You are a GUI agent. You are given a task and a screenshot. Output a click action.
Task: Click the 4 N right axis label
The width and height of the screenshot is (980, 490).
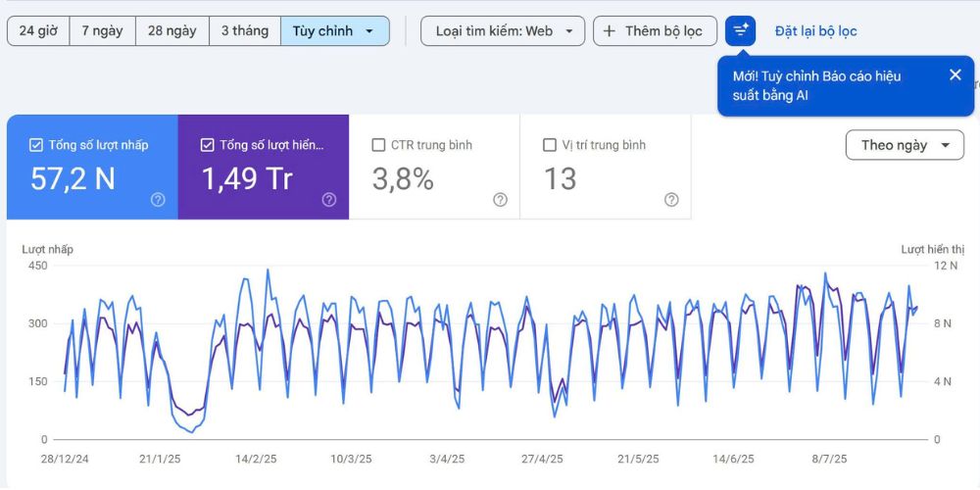pyautogui.click(x=943, y=381)
